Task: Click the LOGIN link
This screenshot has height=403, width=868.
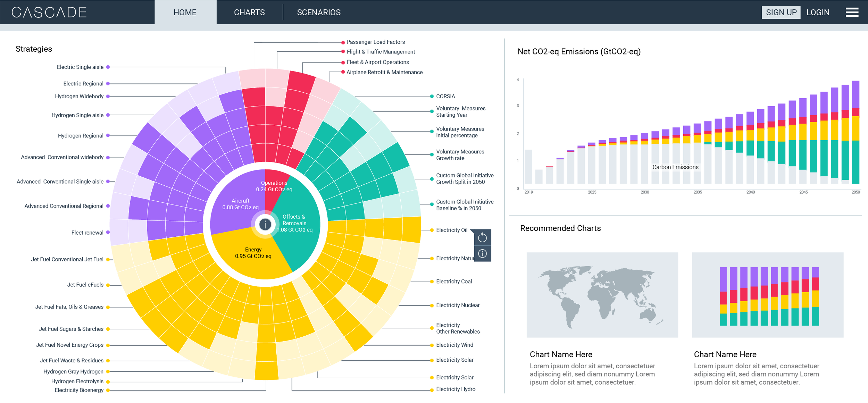Action: (x=818, y=12)
